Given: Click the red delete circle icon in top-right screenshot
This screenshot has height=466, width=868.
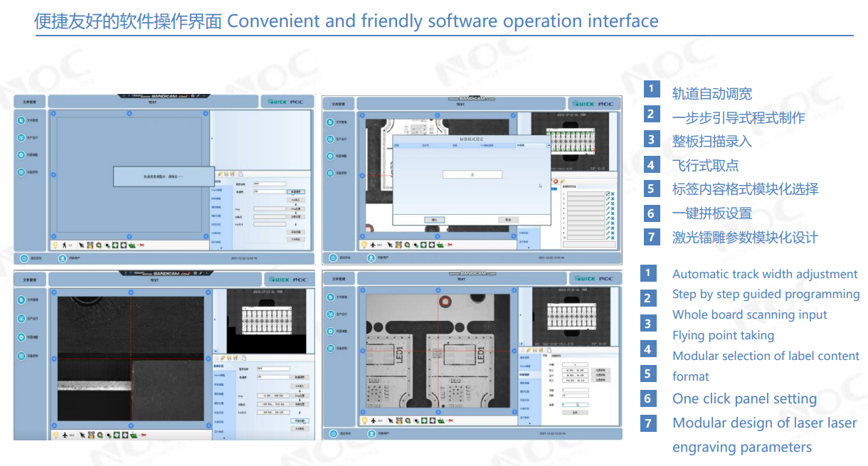Looking at the screenshot, I should pyautogui.click(x=555, y=181).
